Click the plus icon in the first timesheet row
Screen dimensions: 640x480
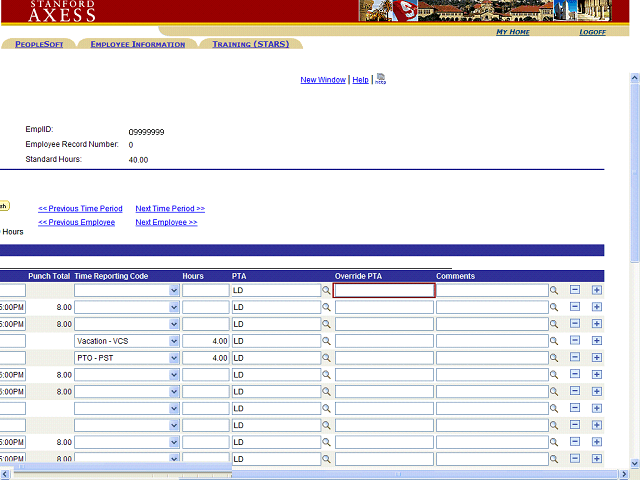pos(597,290)
